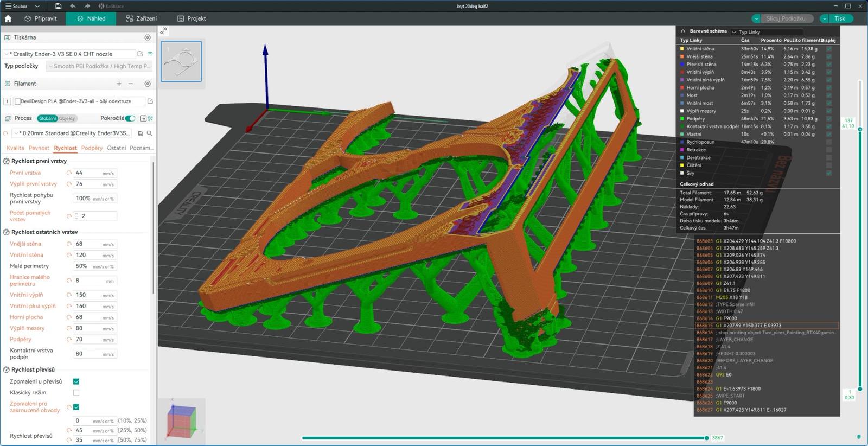Uncheck Zpomalení u převisů checkbox
This screenshot has width=868, height=446.
76,381
